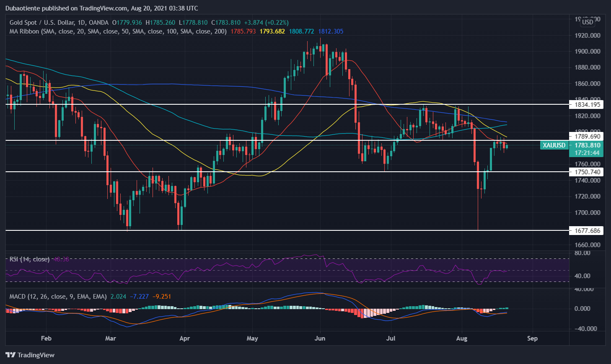Click the 1660.000 price axis tick
611x364 pixels.
587,245
